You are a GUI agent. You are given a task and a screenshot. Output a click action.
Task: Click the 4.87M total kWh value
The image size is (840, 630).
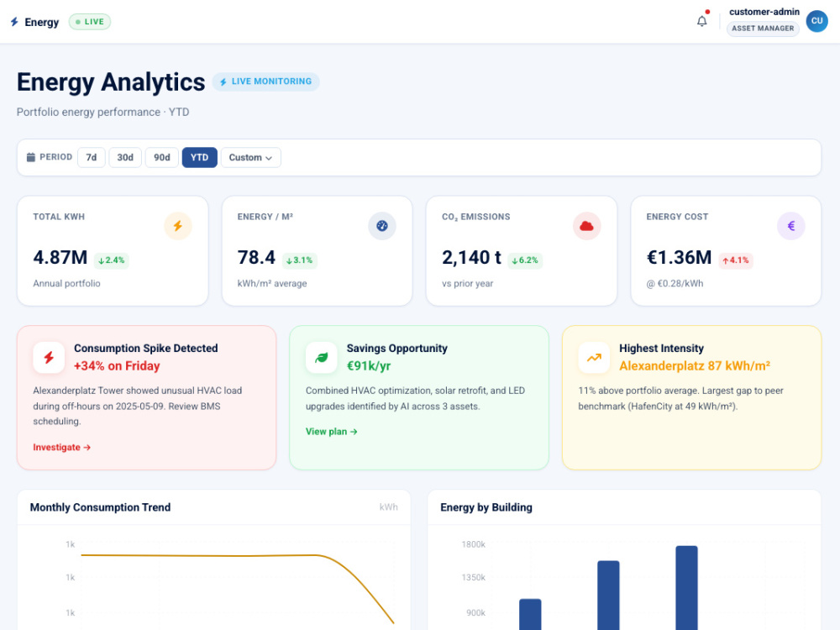coord(60,258)
